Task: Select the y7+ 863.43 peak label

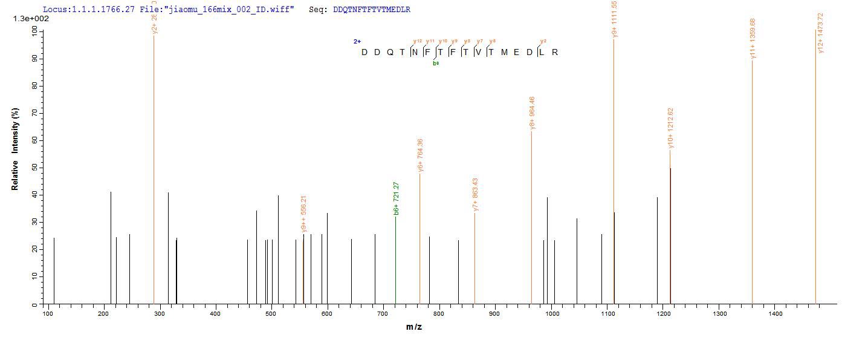Action: [x=475, y=195]
